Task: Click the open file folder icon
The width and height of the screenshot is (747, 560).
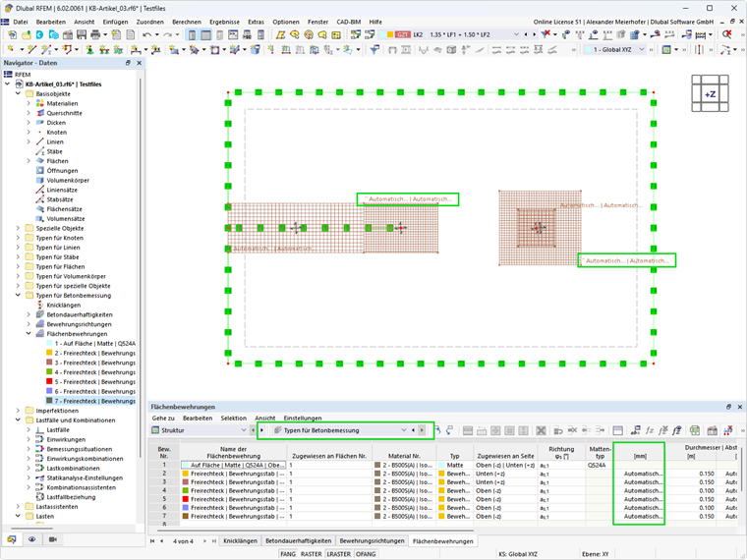Action: coord(27,34)
